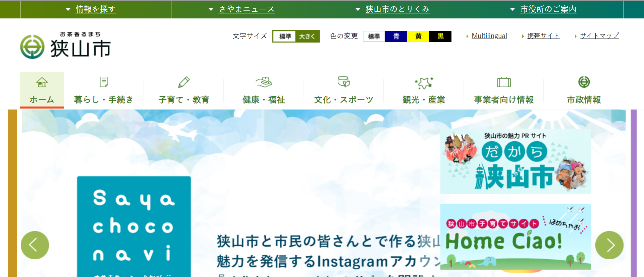Open the Multilingual link
Viewport: 644px width, 277px height.
point(489,36)
